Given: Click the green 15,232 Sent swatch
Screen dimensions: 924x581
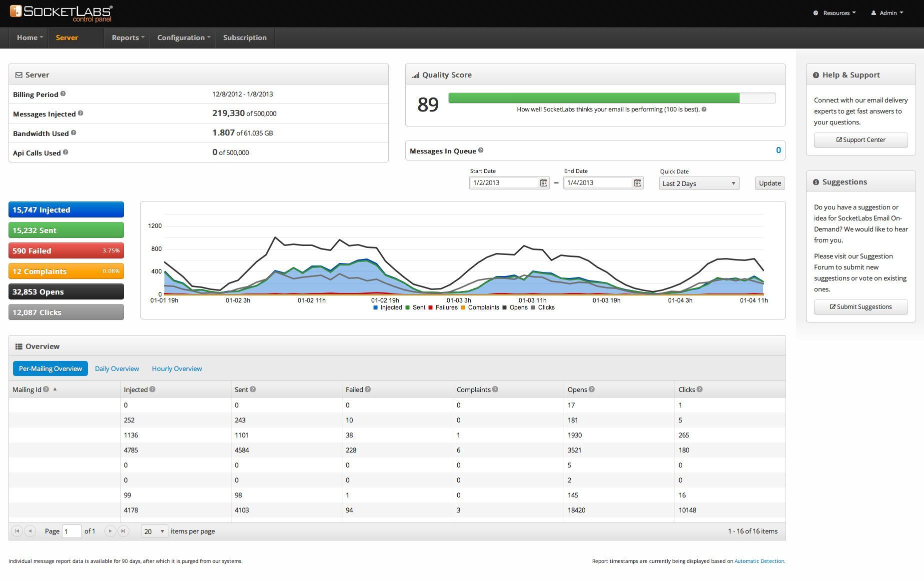Looking at the screenshot, I should pyautogui.click(x=66, y=230).
